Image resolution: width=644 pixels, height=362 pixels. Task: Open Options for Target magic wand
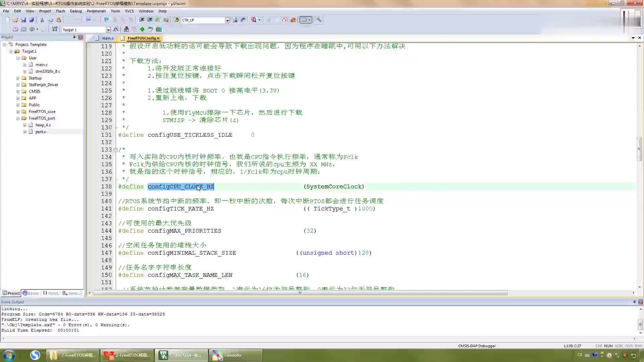116,29
